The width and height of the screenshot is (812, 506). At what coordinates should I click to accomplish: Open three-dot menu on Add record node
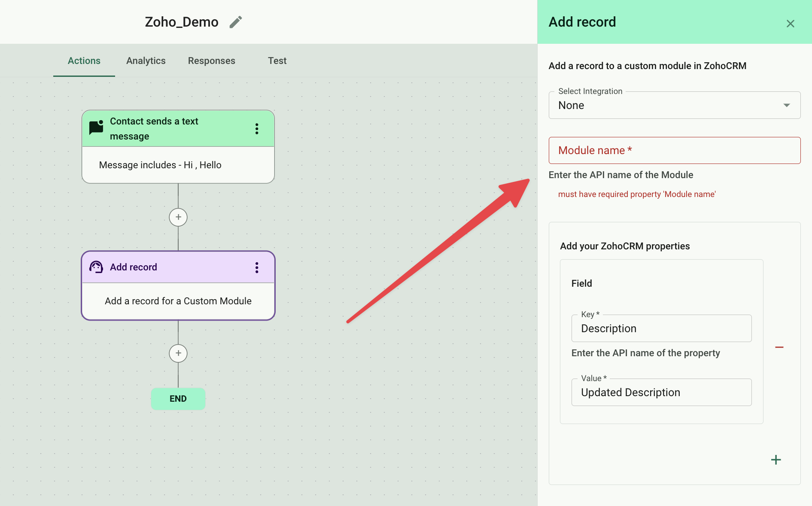pyautogui.click(x=257, y=267)
